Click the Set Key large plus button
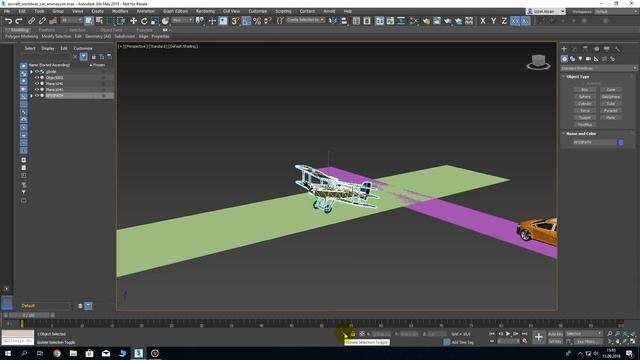The height and width of the screenshot is (360, 640). tap(539, 337)
